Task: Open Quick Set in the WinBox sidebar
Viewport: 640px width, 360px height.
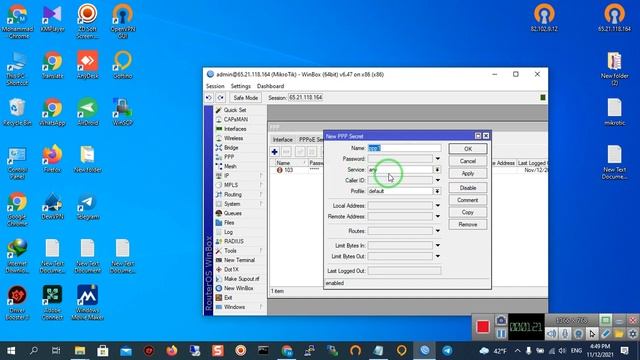Action: [235, 110]
